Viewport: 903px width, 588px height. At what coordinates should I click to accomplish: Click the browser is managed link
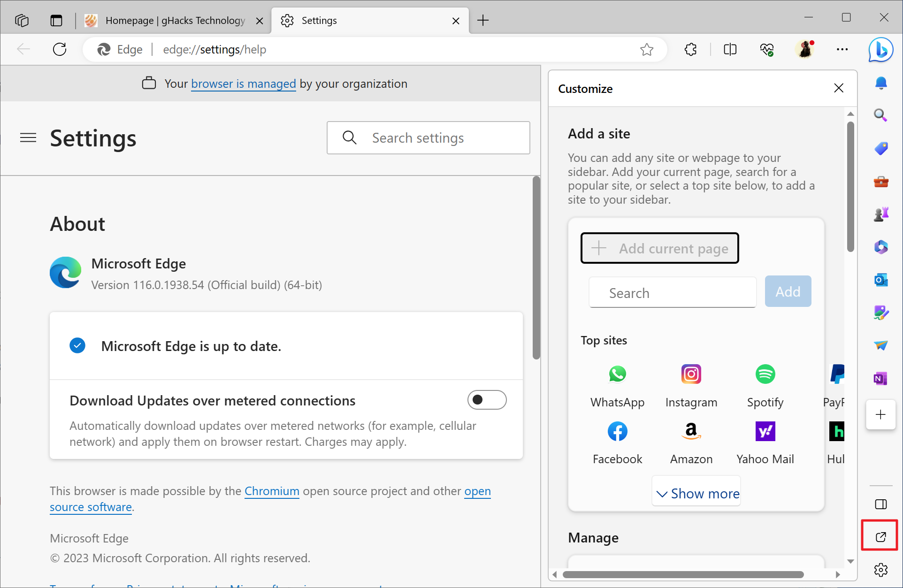(243, 84)
